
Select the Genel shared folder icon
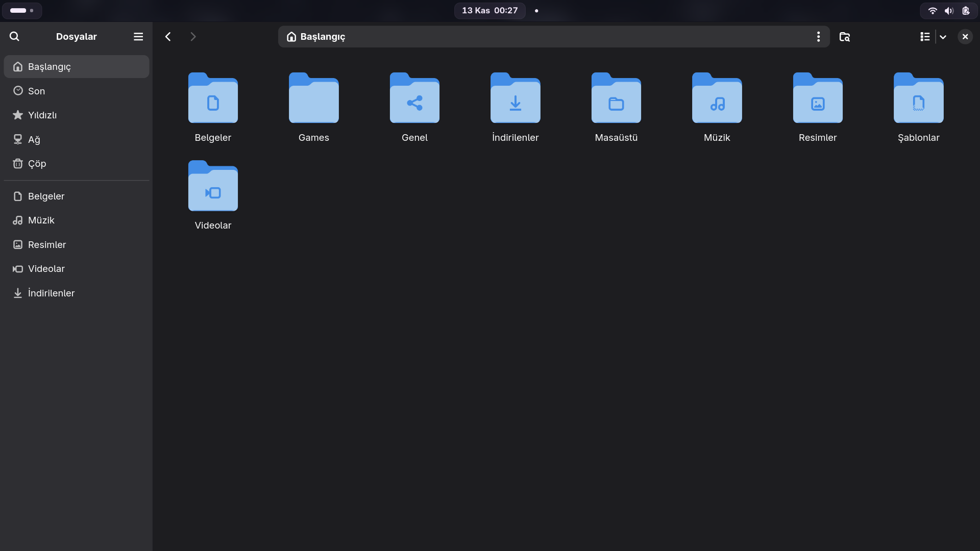coord(414,98)
